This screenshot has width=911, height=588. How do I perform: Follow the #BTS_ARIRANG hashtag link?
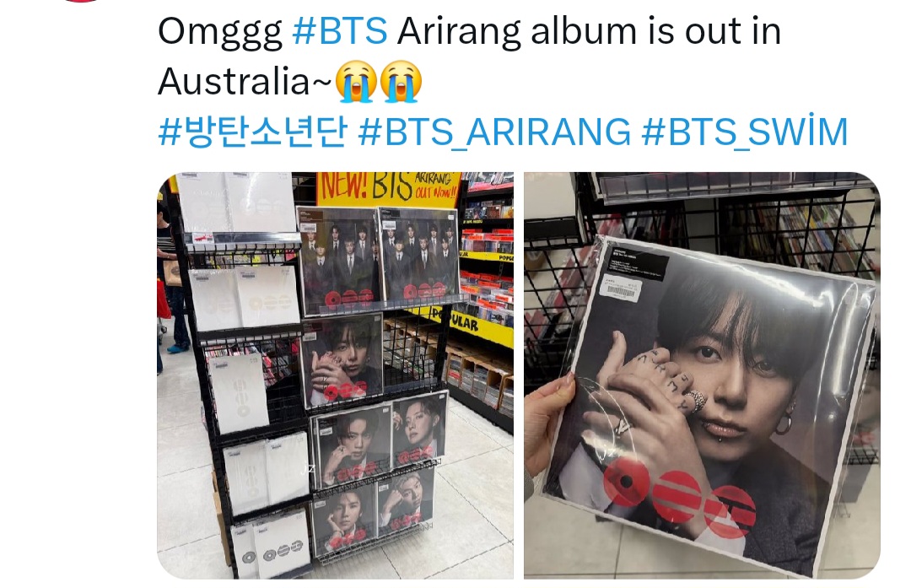tap(494, 132)
